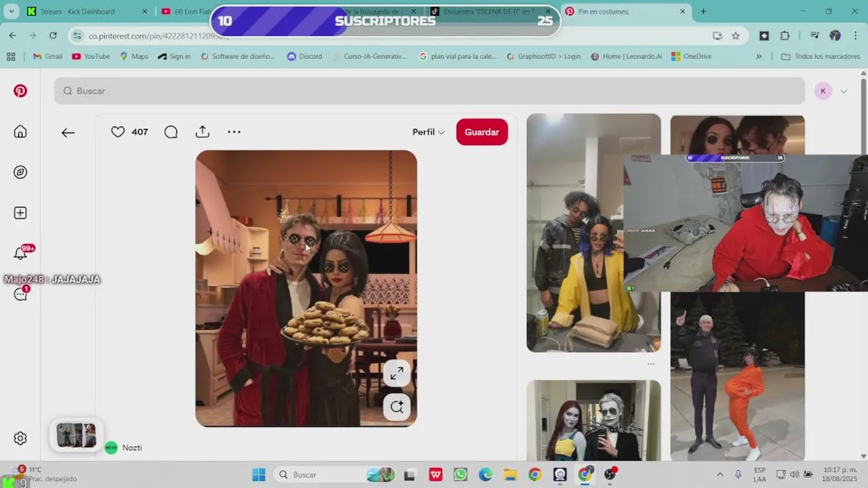Click the taskbar Buscar search box
The image size is (868, 488).
point(336,474)
